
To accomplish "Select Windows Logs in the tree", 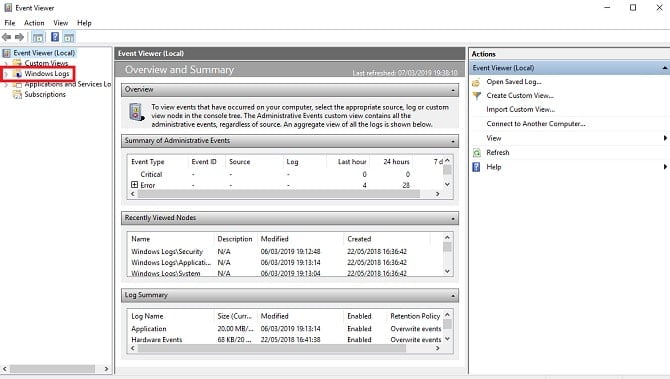I will click(x=47, y=74).
